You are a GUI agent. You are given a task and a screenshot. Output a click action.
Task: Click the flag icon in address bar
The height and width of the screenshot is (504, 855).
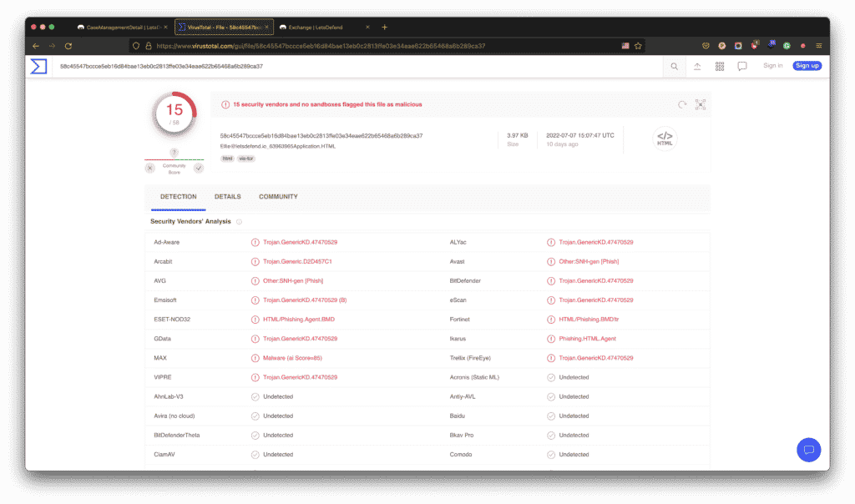pos(625,47)
